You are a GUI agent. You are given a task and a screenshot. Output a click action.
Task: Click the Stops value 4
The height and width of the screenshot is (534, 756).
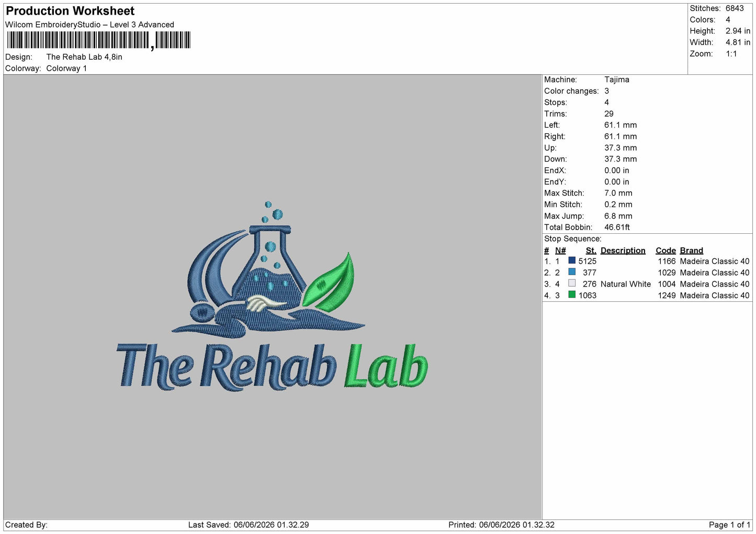607,103
